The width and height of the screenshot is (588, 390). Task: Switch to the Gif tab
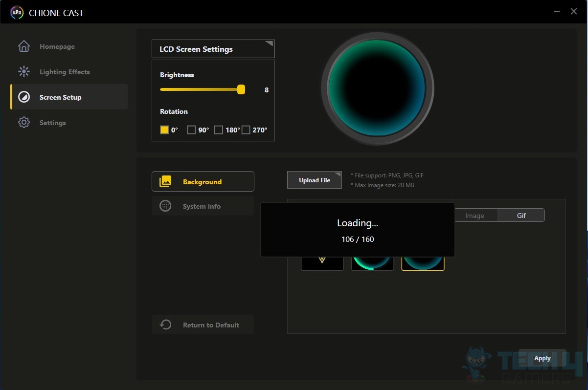[x=521, y=215]
